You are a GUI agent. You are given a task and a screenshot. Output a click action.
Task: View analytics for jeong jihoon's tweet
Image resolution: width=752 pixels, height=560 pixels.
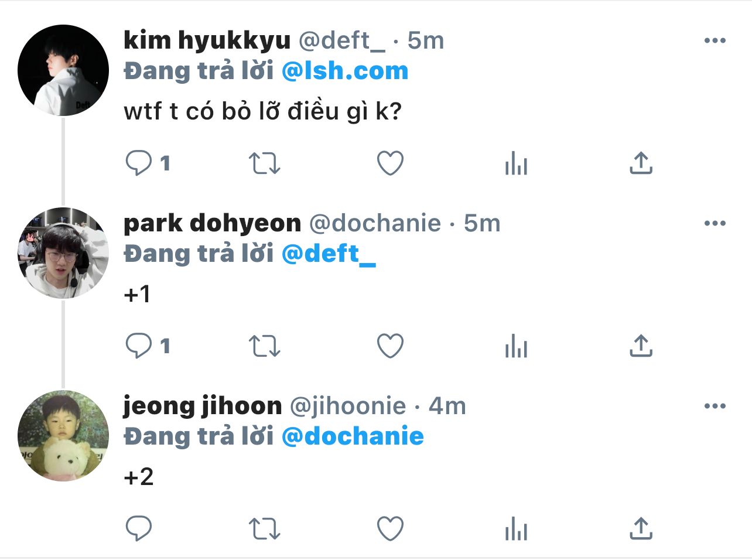tap(516, 529)
